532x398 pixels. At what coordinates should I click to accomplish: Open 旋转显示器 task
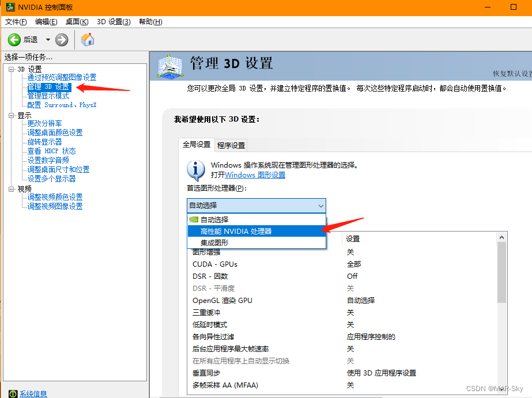[x=44, y=142]
